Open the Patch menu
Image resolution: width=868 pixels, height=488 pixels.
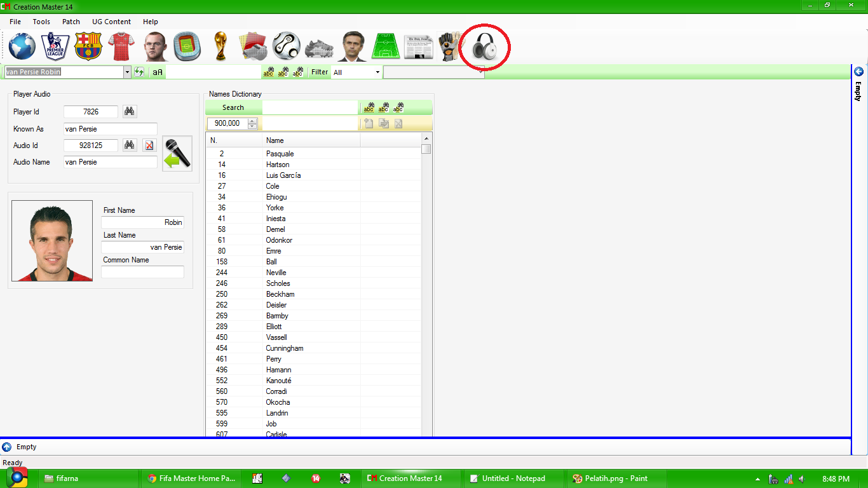coord(71,21)
